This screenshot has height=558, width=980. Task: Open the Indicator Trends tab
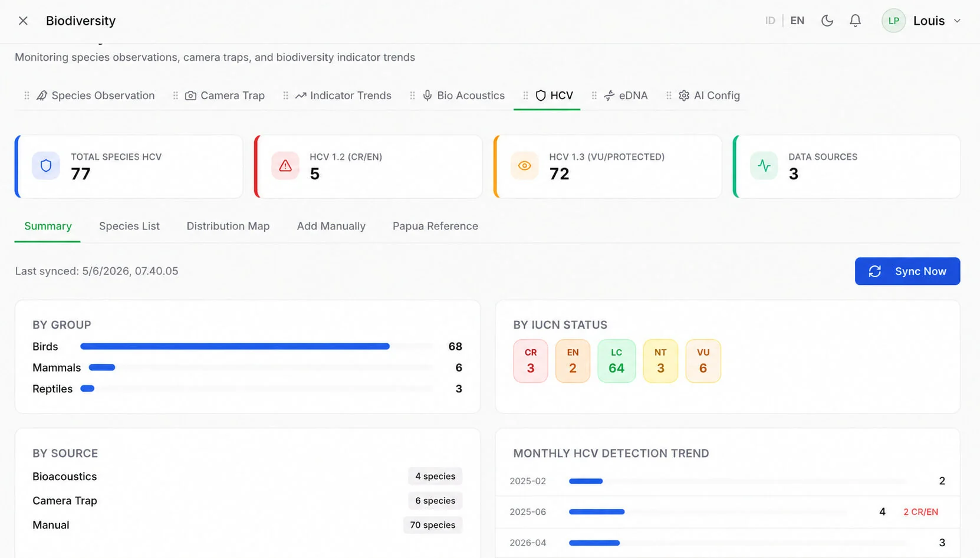pyautogui.click(x=343, y=96)
